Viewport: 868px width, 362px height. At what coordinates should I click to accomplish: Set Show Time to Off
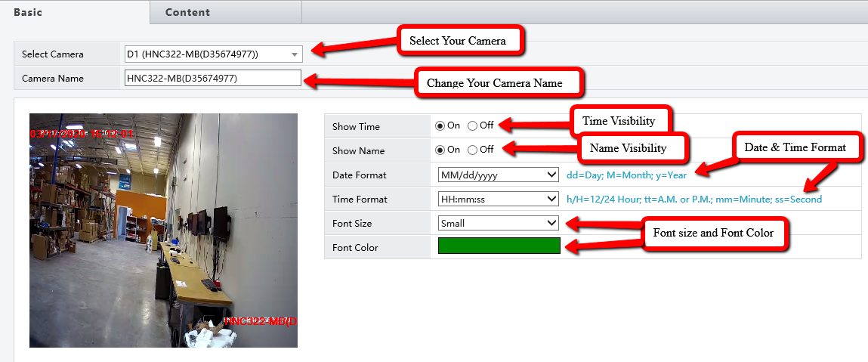(473, 126)
